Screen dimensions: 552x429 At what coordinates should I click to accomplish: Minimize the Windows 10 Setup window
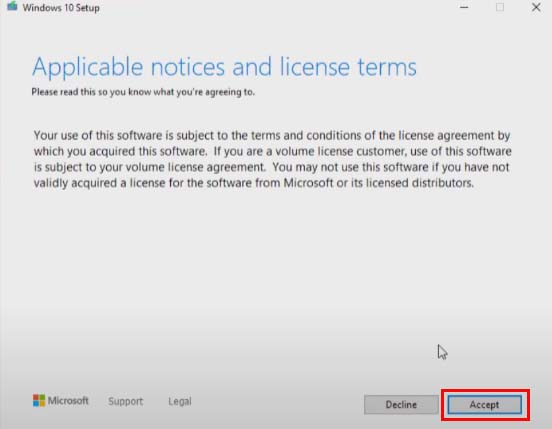point(464,7)
